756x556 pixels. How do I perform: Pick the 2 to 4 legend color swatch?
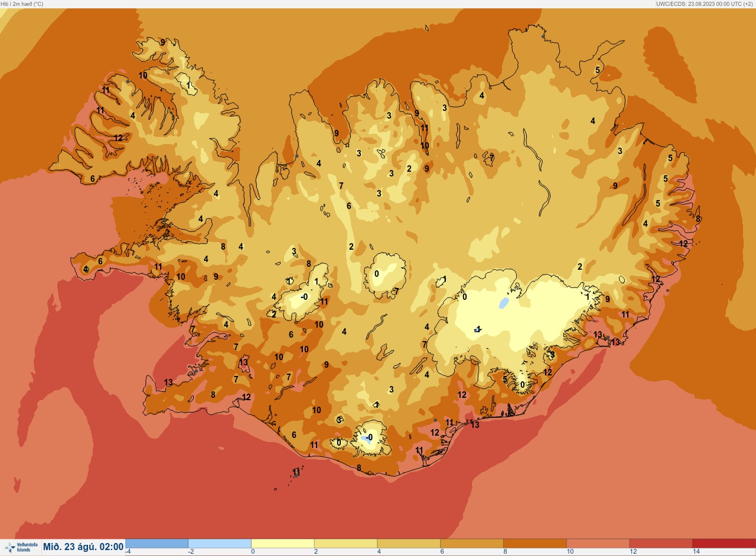346,544
